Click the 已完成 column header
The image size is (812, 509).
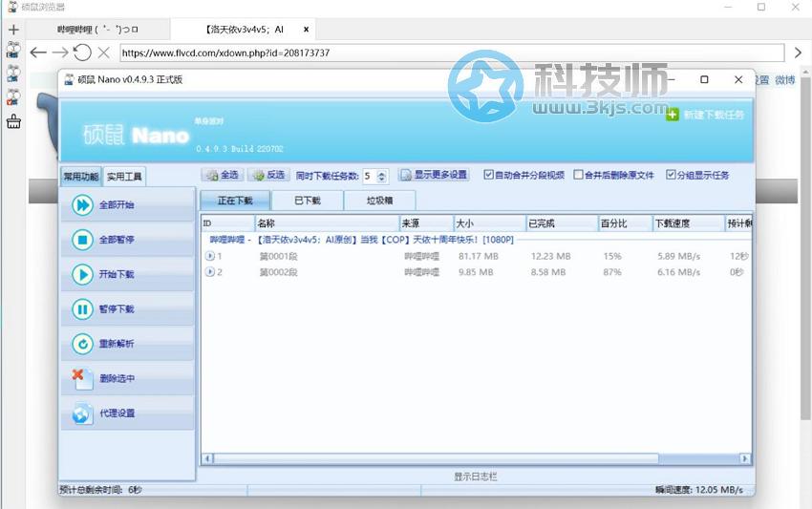[562, 223]
